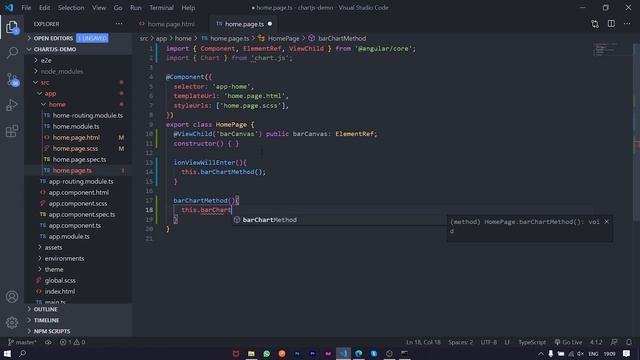Open the View menu
640x360 pixels.
(x=99, y=8)
